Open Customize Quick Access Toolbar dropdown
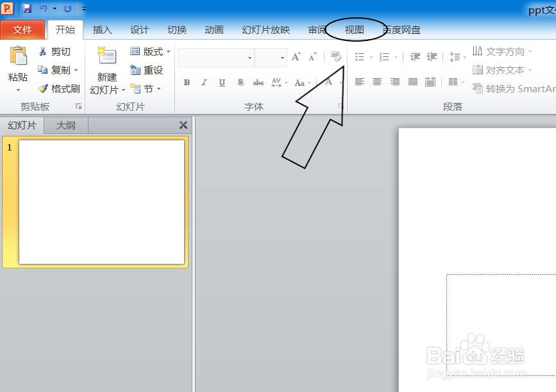The height and width of the screenshot is (392, 556). pos(84,9)
